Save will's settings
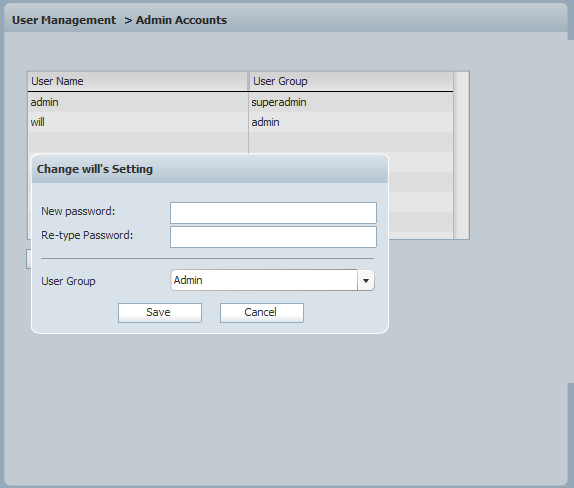Viewport: 574px width, 488px height. (160, 313)
